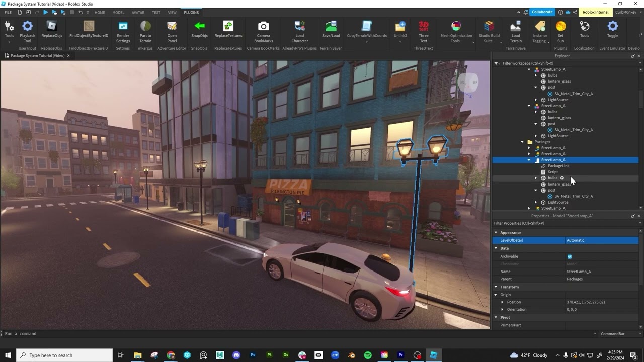Open the Three Text 3D text plugin

(424, 31)
